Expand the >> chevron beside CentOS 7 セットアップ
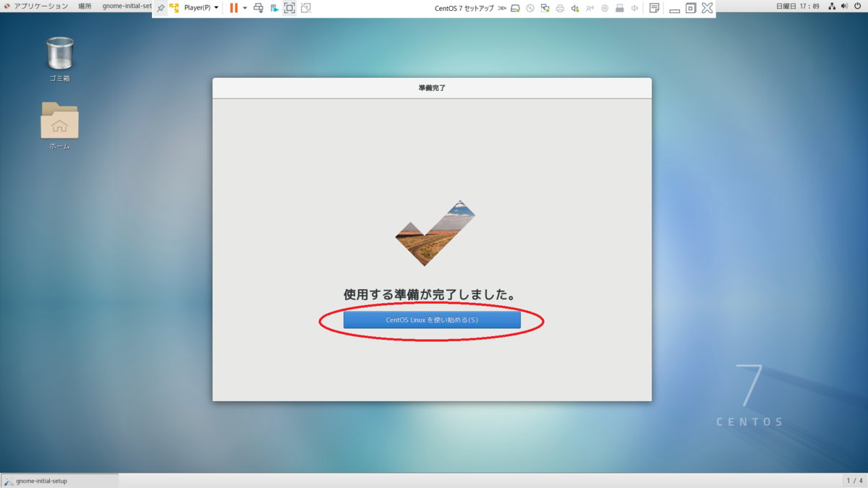Screen dimensions: 868x488 (x=502, y=8)
